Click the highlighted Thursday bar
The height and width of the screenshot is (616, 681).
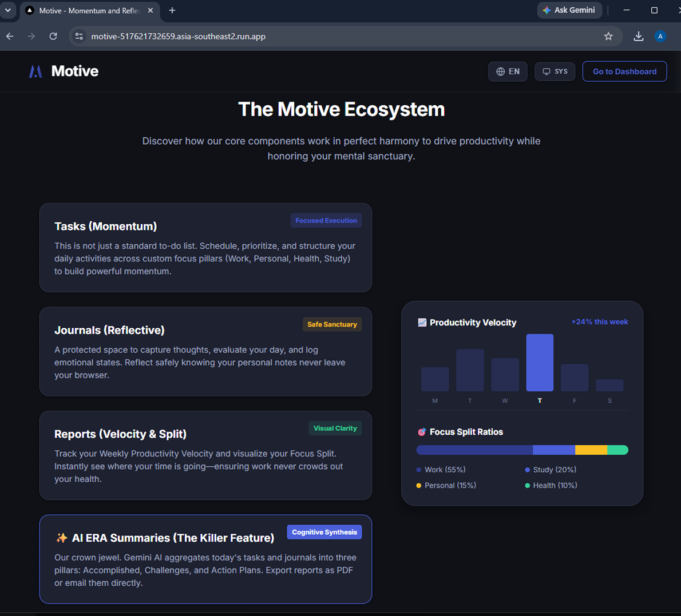(540, 363)
